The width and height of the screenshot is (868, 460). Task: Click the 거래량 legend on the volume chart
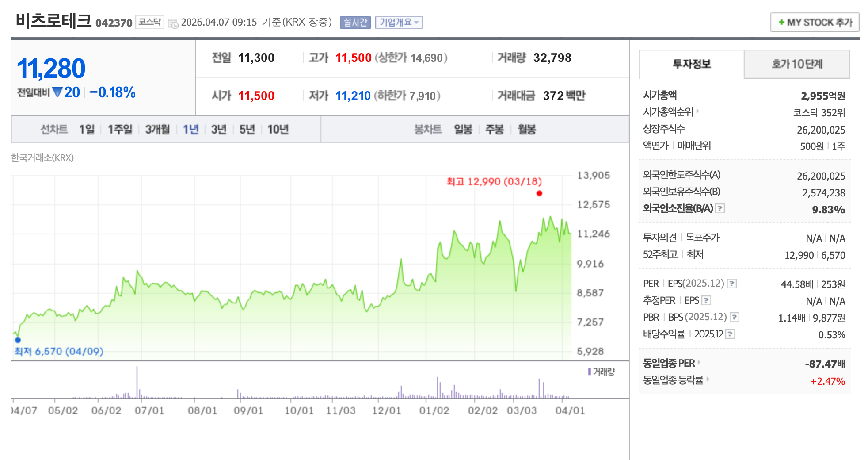(602, 372)
